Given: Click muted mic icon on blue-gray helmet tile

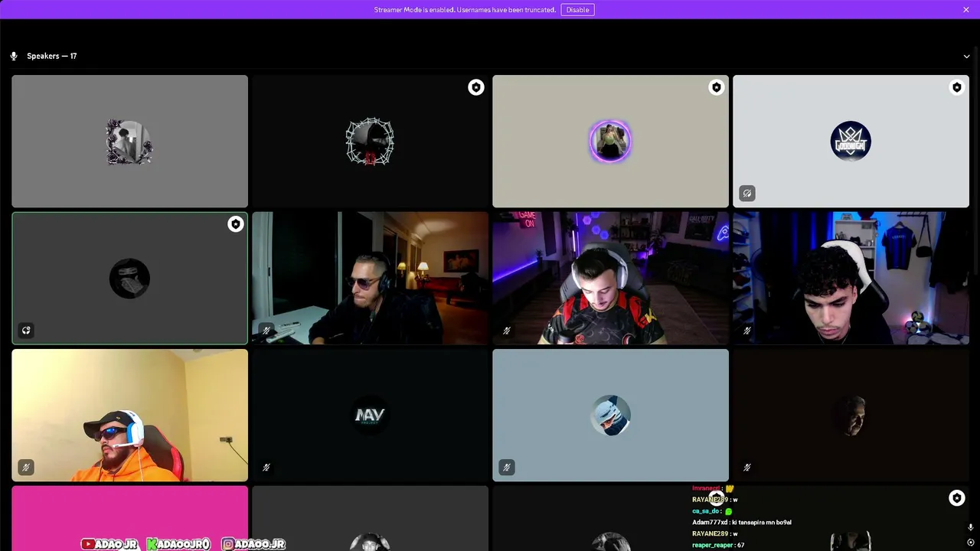Looking at the screenshot, I should coord(507,467).
